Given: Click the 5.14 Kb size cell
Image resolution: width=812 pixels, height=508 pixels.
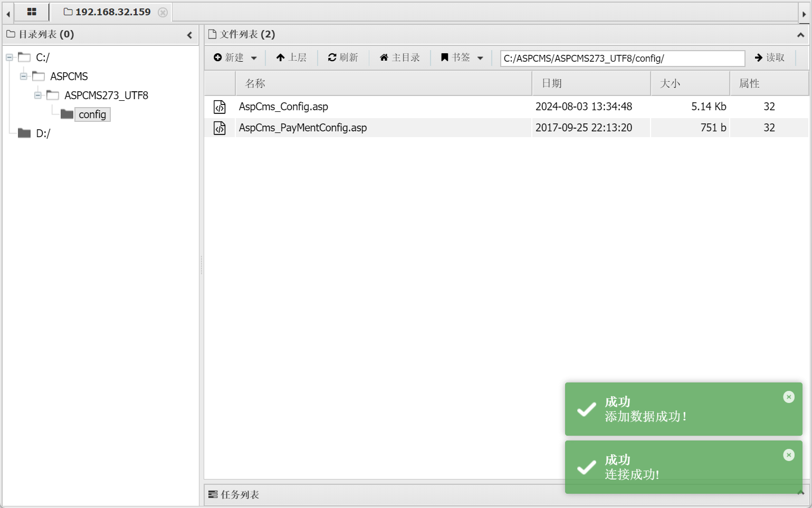Looking at the screenshot, I should (709, 107).
